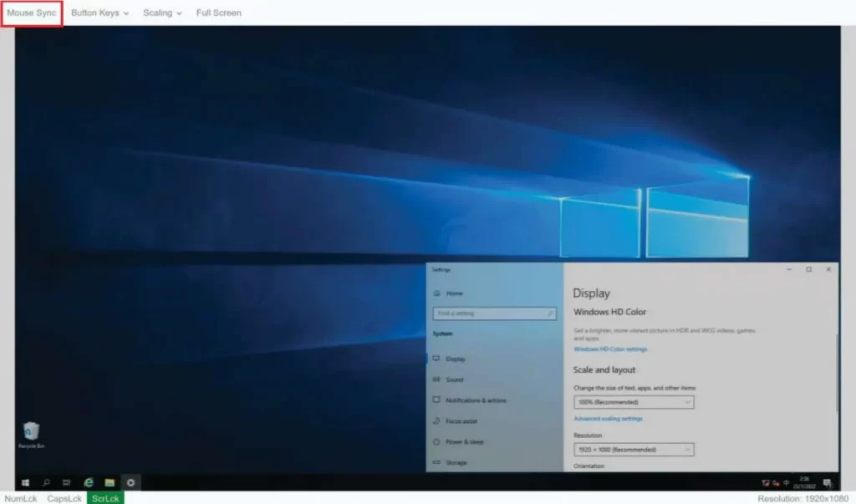Click the Focus assist moon icon
This screenshot has height=504, width=856.
pyautogui.click(x=436, y=420)
